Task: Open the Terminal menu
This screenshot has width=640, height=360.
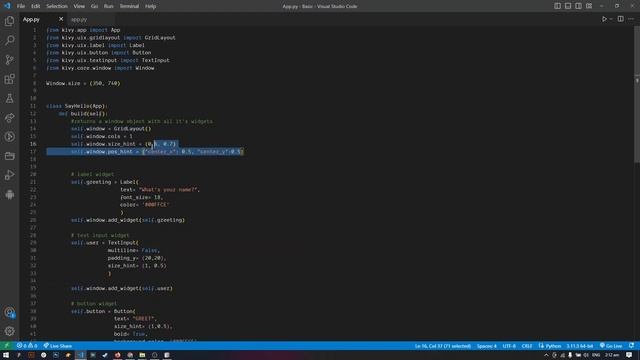Action: coord(129,6)
